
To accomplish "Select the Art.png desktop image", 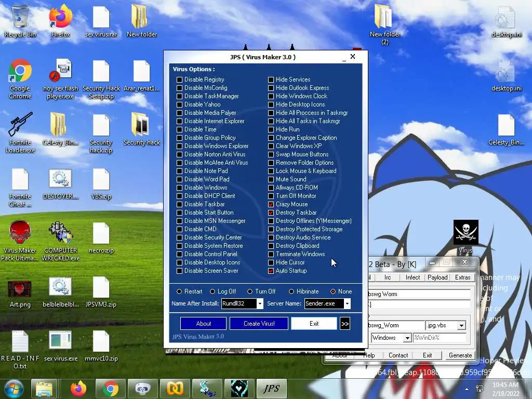I will [20, 294].
